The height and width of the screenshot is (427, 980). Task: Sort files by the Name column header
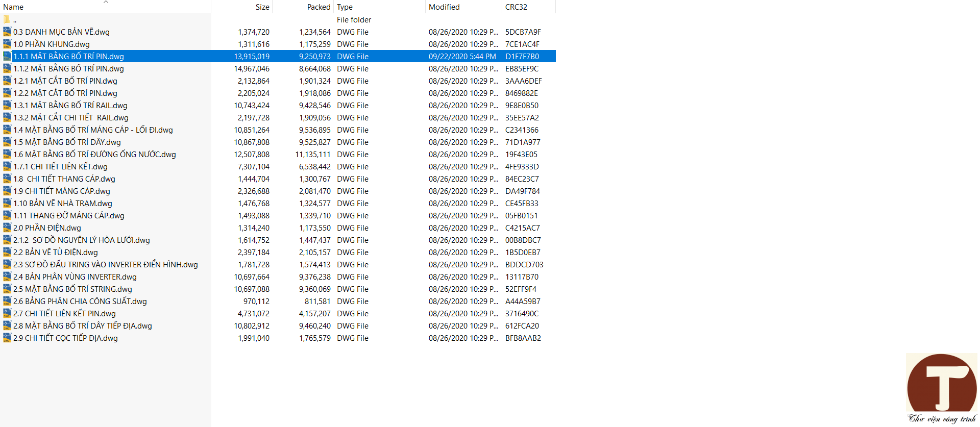pyautogui.click(x=13, y=7)
